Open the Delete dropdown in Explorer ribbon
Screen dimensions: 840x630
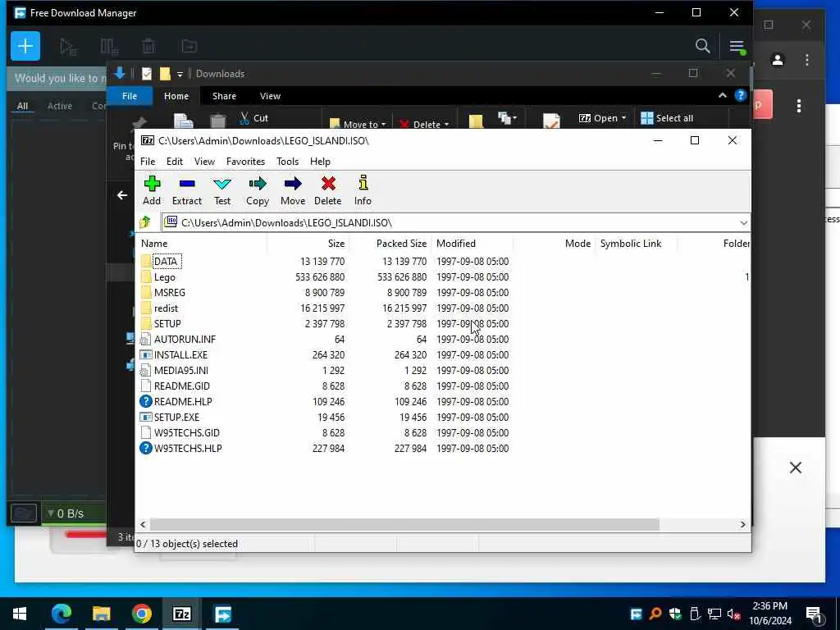[424, 124]
